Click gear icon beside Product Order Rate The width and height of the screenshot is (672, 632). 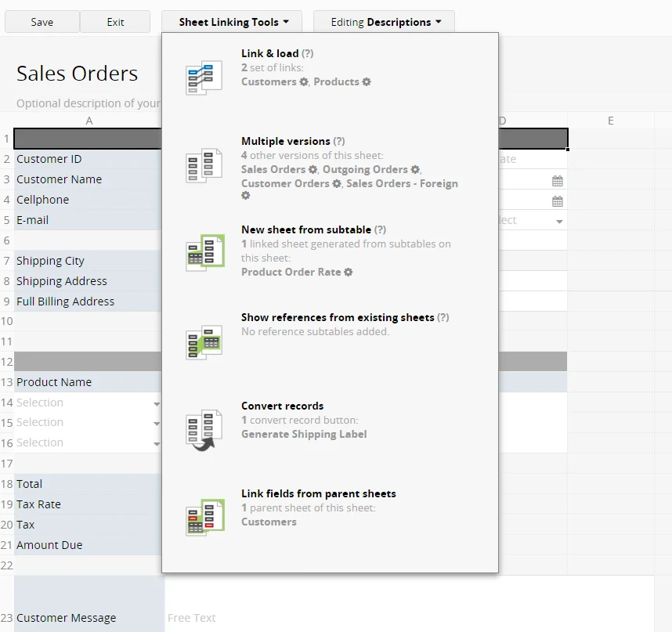point(349,272)
